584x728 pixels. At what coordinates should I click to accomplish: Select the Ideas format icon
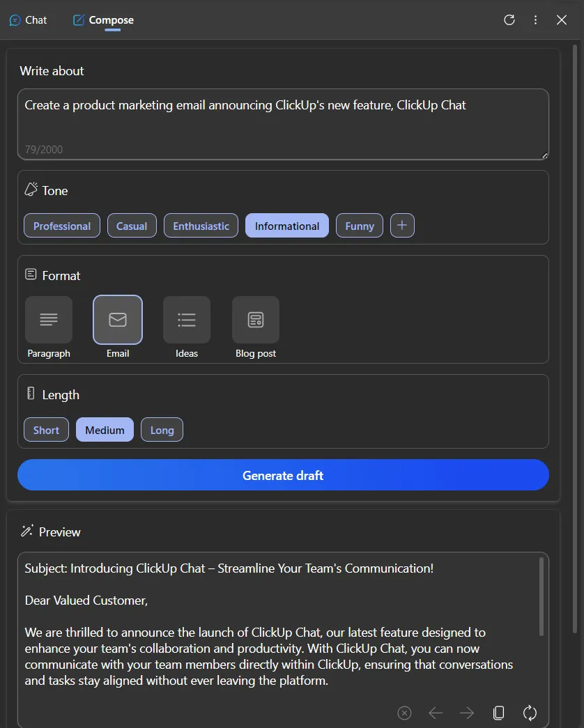187,320
